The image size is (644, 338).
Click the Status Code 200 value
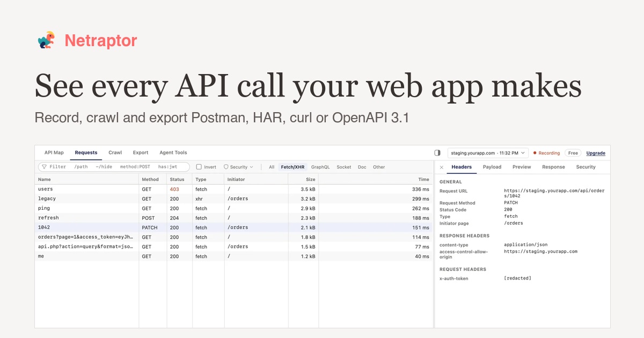coord(509,210)
